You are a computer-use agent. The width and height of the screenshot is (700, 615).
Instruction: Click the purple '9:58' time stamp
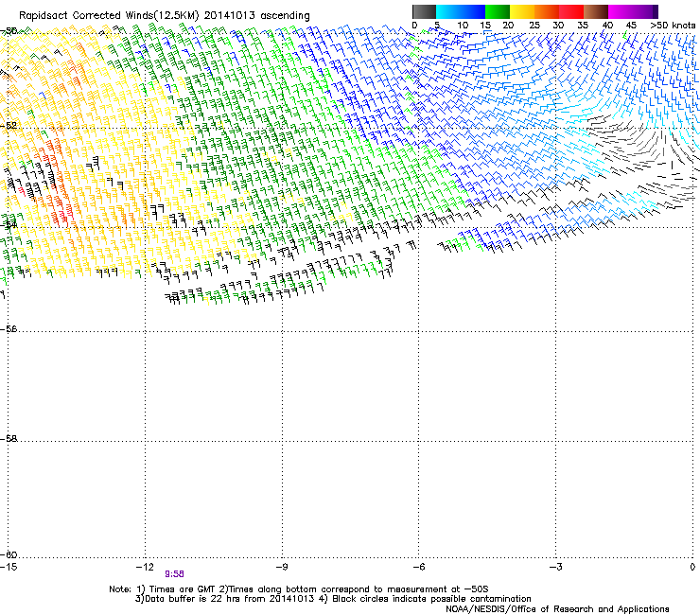pyautogui.click(x=174, y=574)
